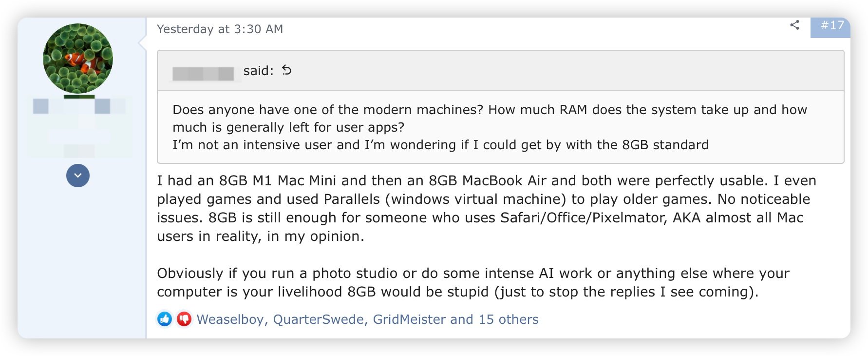This screenshot has width=868, height=356.
Task: Jump to quoted post via the arrow after said:
Action: tap(287, 70)
